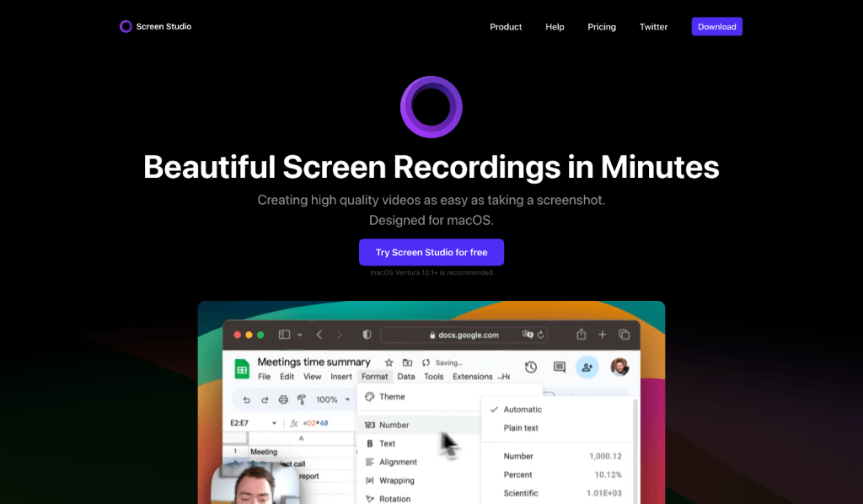Open the Pricing page
Screen dimensions: 863x504
[602, 27]
